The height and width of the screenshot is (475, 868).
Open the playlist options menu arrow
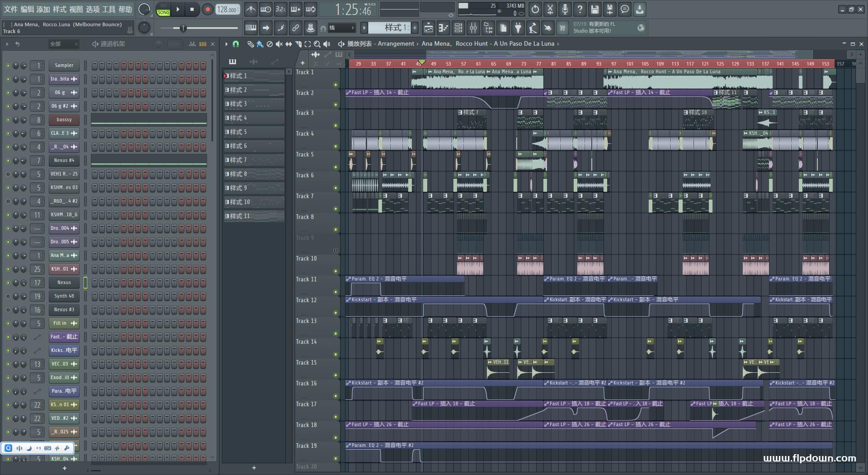pos(226,44)
